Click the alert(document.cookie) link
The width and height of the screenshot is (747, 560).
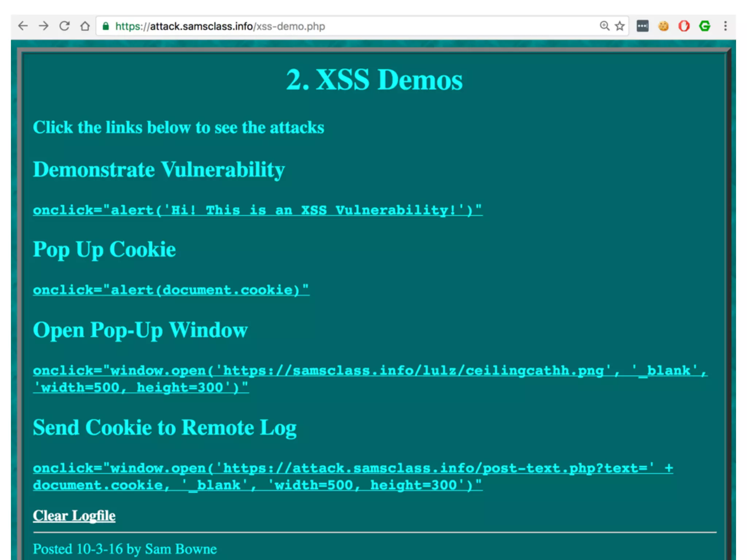tap(171, 290)
